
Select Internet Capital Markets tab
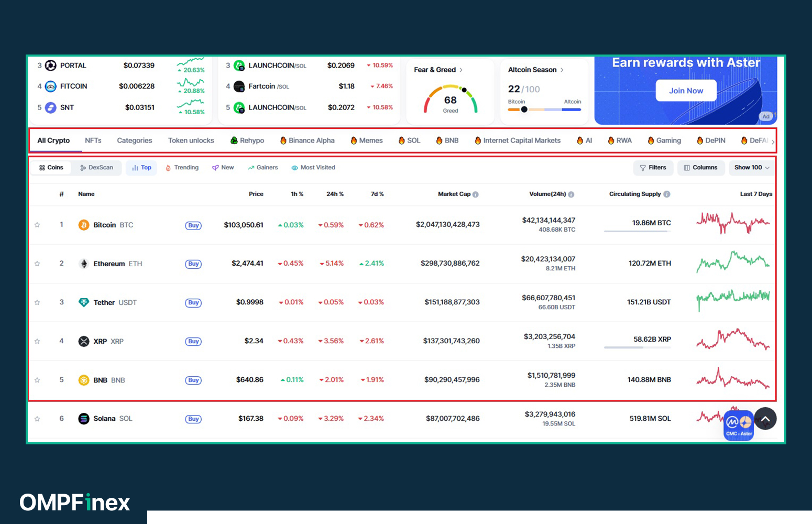pyautogui.click(x=518, y=140)
